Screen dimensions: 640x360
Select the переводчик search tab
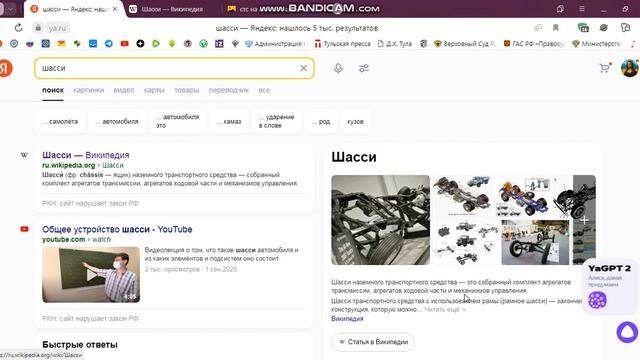(x=229, y=90)
